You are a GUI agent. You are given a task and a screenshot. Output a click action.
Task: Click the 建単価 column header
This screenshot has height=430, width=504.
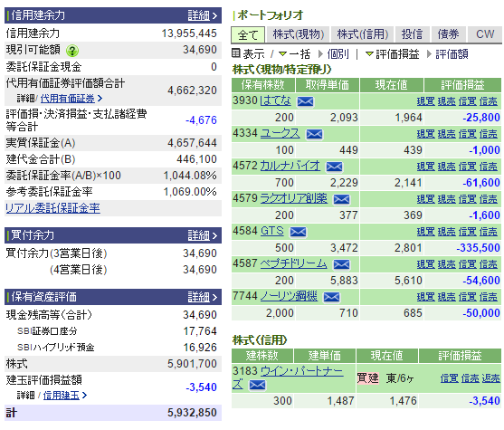[324, 356]
